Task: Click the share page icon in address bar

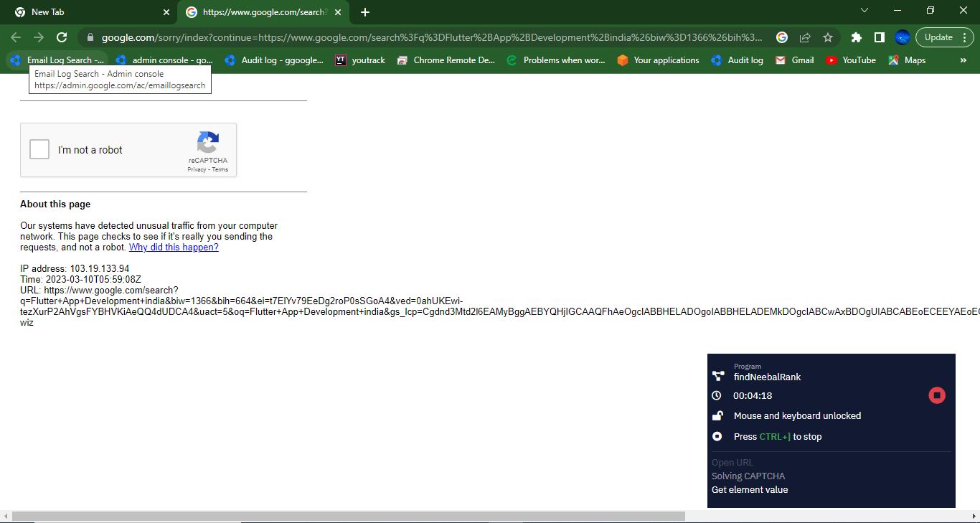Action: point(805,37)
